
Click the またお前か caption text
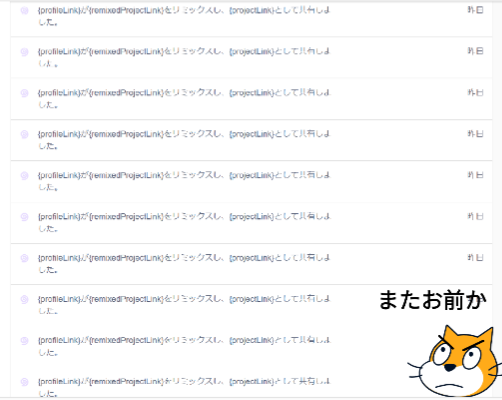tap(433, 300)
